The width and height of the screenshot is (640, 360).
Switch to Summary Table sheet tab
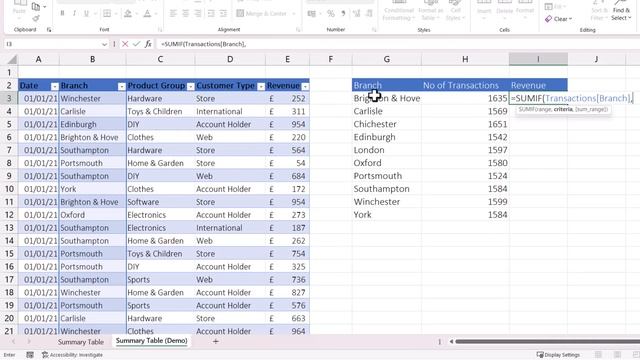(80, 342)
